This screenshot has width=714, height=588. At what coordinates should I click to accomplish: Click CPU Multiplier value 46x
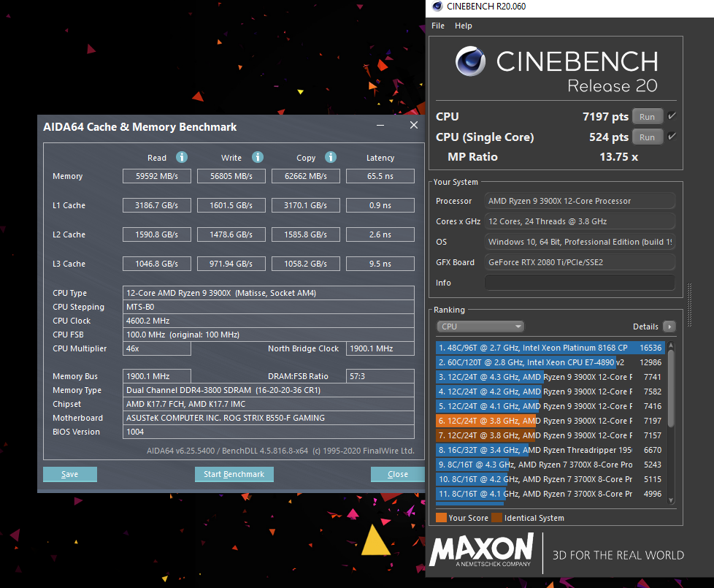157,348
